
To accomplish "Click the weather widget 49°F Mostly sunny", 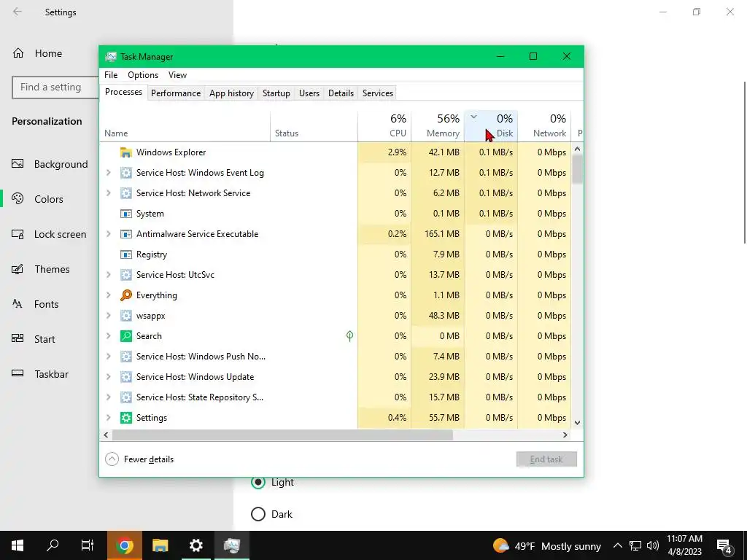I will (x=546, y=545).
